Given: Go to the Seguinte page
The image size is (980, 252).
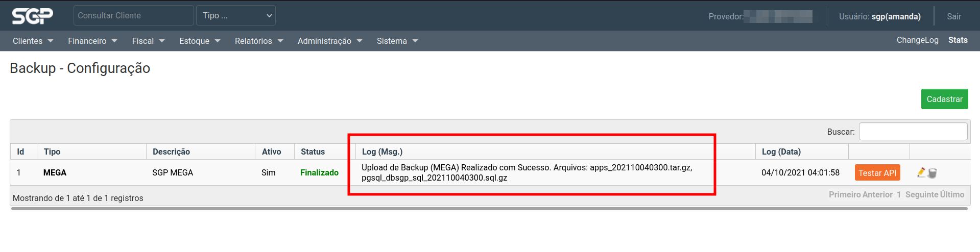Looking at the screenshot, I should click(x=921, y=194).
